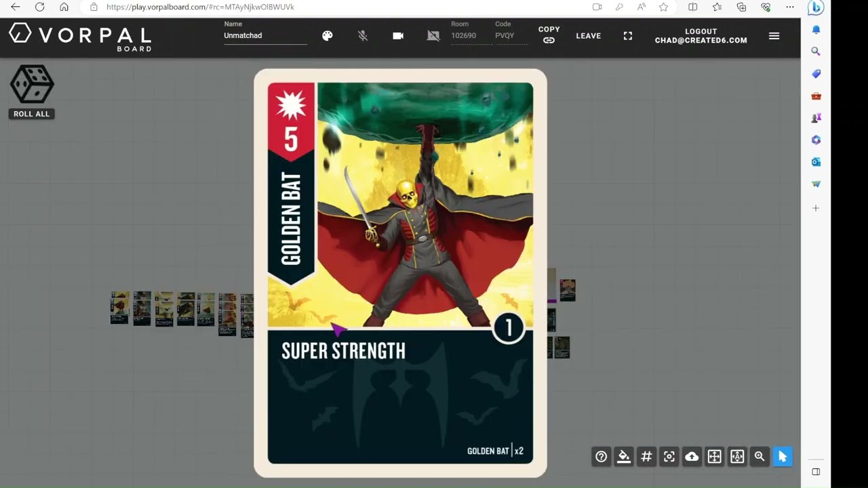Open the sidebar Microsoft 365 icon
868x488 pixels.
(816, 140)
